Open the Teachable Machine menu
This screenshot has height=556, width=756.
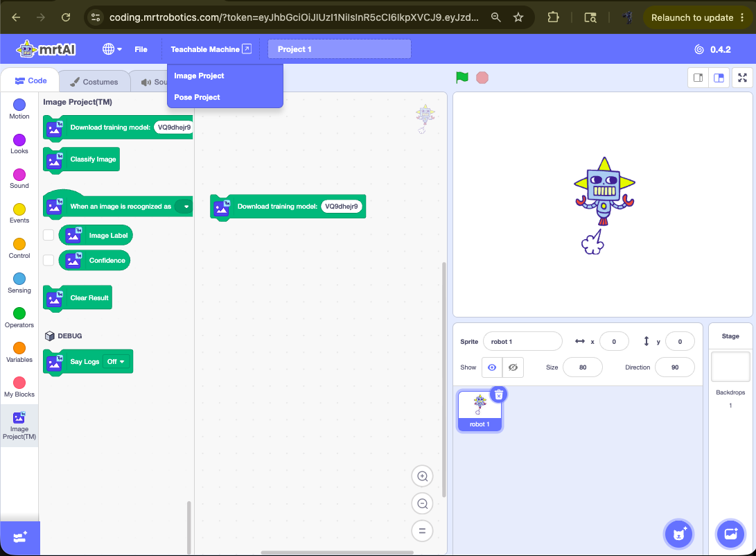(x=211, y=49)
